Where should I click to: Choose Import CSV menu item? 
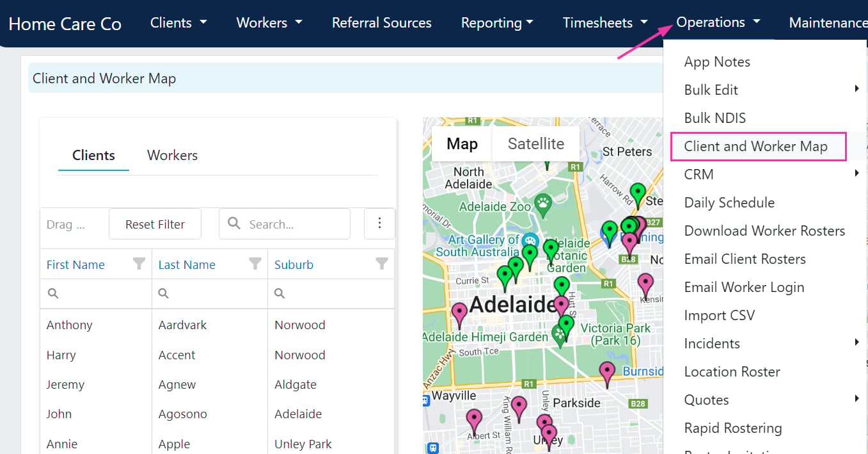(x=720, y=315)
